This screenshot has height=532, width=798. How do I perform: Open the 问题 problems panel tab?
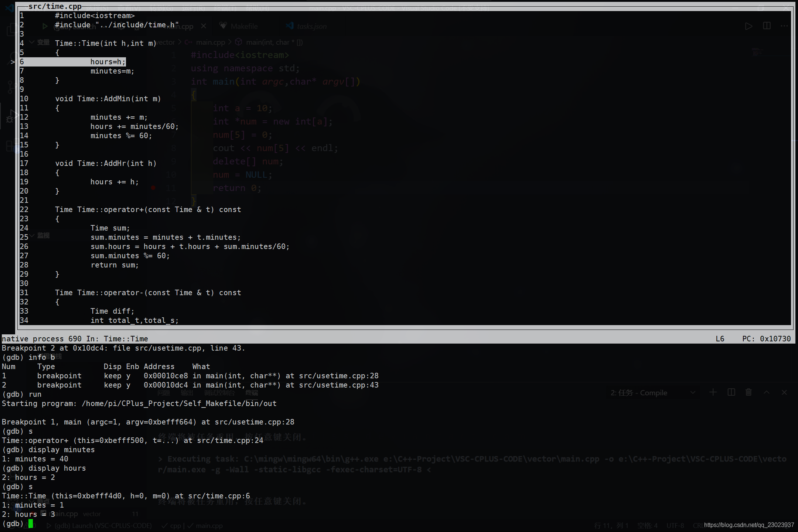(x=164, y=393)
